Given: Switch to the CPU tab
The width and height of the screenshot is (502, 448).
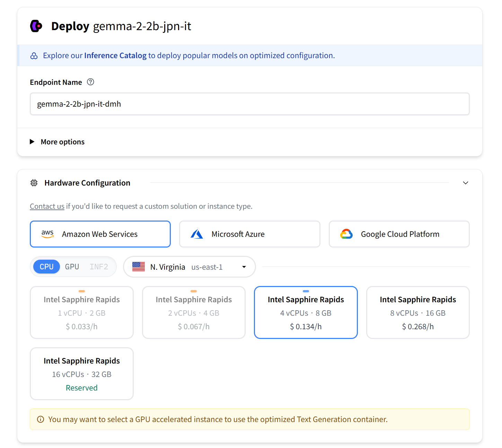Looking at the screenshot, I should [x=46, y=267].
